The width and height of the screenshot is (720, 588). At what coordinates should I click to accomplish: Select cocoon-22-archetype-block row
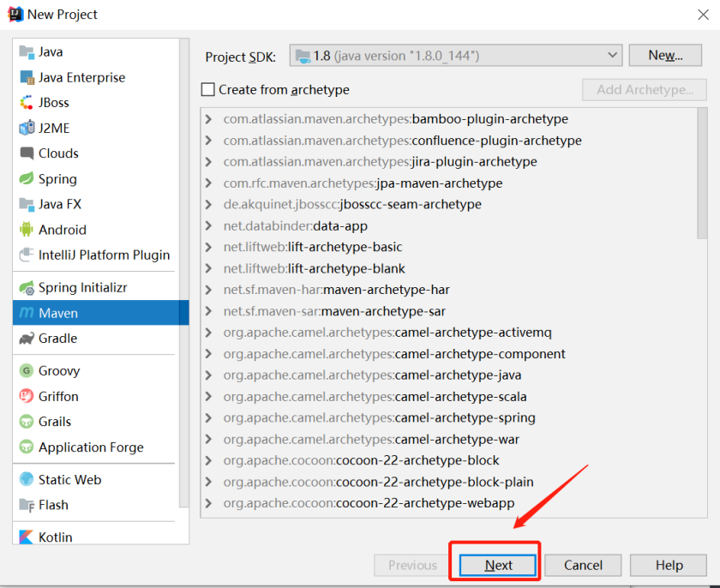pyautogui.click(x=448, y=460)
